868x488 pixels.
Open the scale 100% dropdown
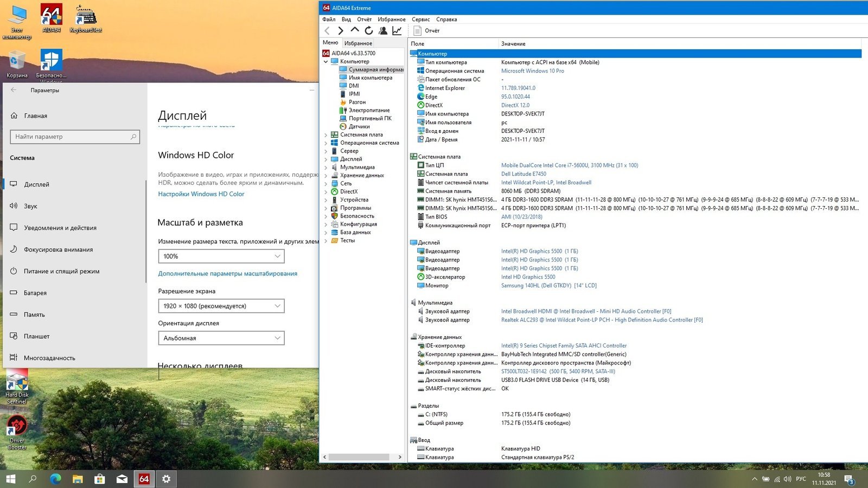coord(221,256)
